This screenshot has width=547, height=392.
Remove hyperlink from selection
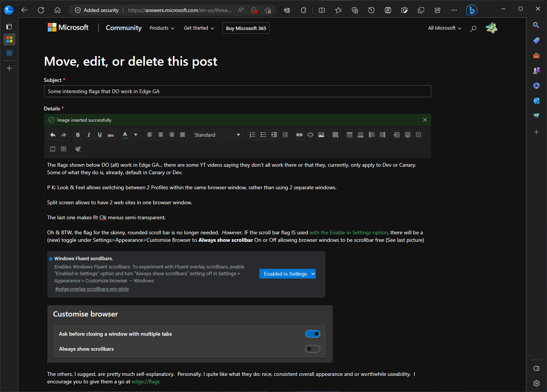click(x=310, y=135)
